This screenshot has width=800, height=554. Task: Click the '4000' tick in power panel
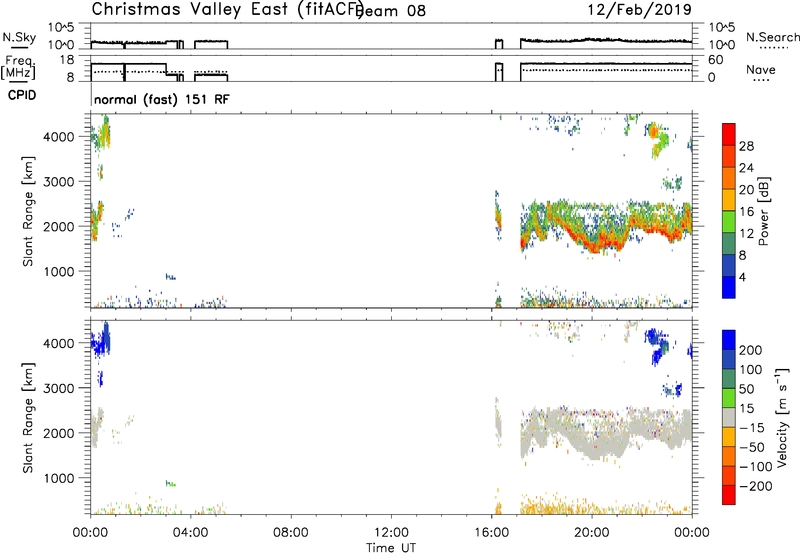[59, 137]
